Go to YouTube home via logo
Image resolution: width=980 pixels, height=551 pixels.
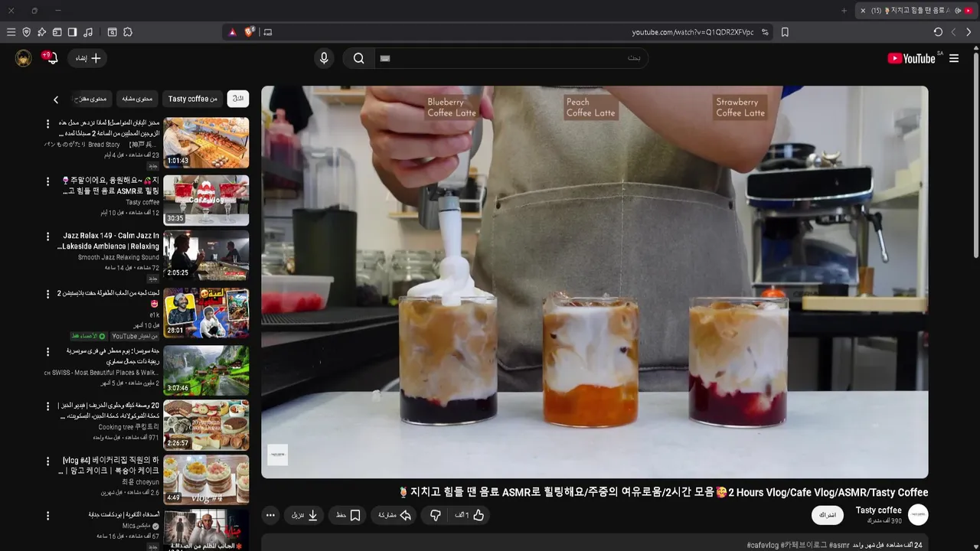pyautogui.click(x=911, y=58)
